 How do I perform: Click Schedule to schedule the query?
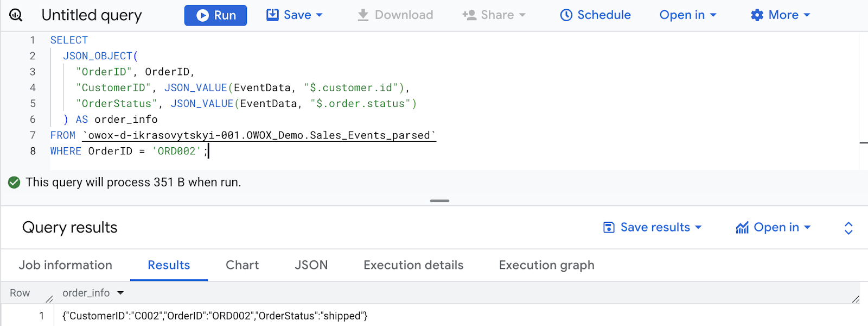tap(595, 15)
